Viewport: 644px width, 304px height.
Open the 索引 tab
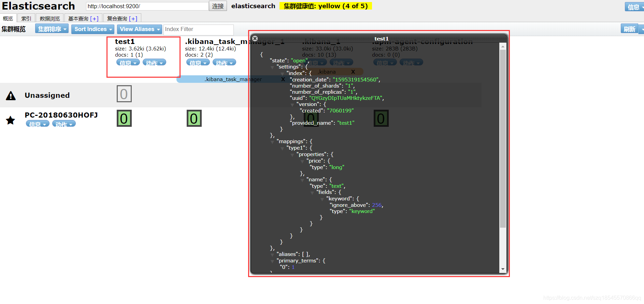(26, 18)
